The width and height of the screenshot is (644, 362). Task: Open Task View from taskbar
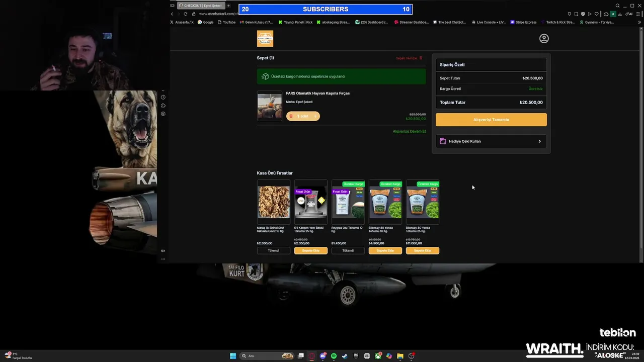(301, 356)
